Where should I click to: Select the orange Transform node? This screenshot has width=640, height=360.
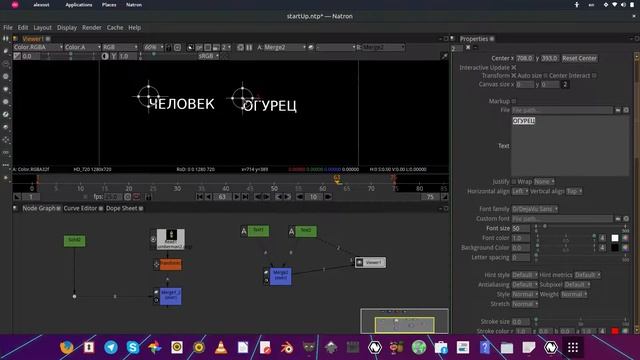point(170,264)
